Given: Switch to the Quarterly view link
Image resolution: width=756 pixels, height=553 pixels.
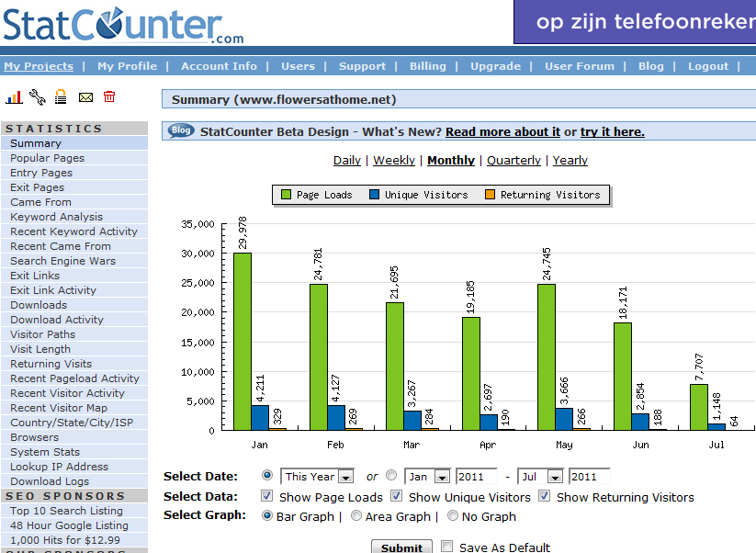Looking at the screenshot, I should pyautogui.click(x=513, y=160).
